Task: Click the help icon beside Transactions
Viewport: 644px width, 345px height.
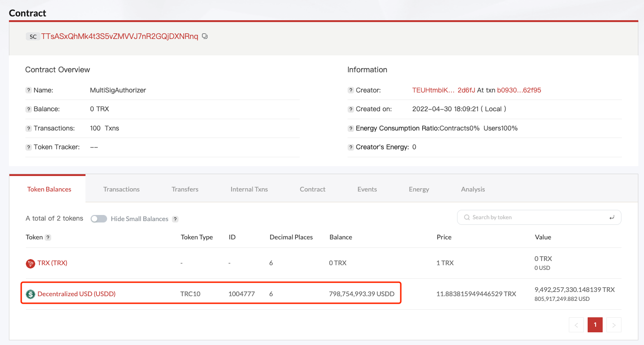Action: (x=29, y=128)
